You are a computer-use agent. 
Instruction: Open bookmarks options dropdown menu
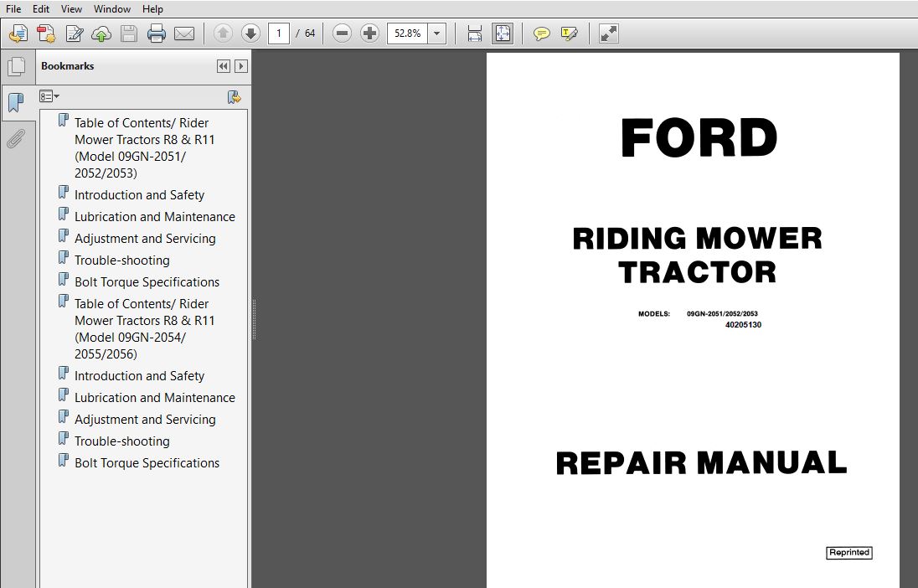click(x=49, y=96)
